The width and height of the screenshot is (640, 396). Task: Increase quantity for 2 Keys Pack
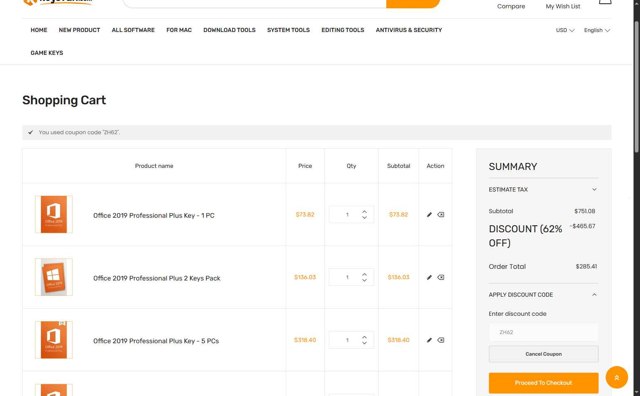click(x=364, y=274)
